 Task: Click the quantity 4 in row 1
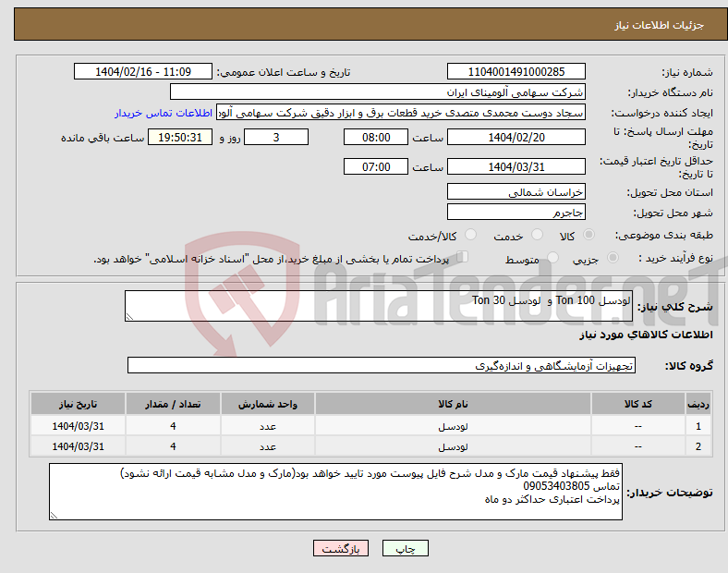click(x=173, y=426)
